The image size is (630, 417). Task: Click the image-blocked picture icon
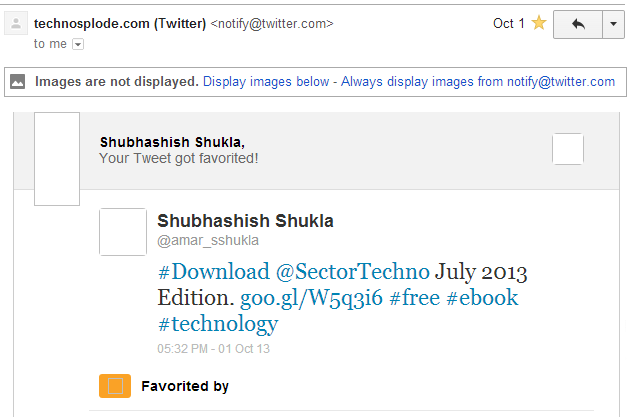point(18,82)
